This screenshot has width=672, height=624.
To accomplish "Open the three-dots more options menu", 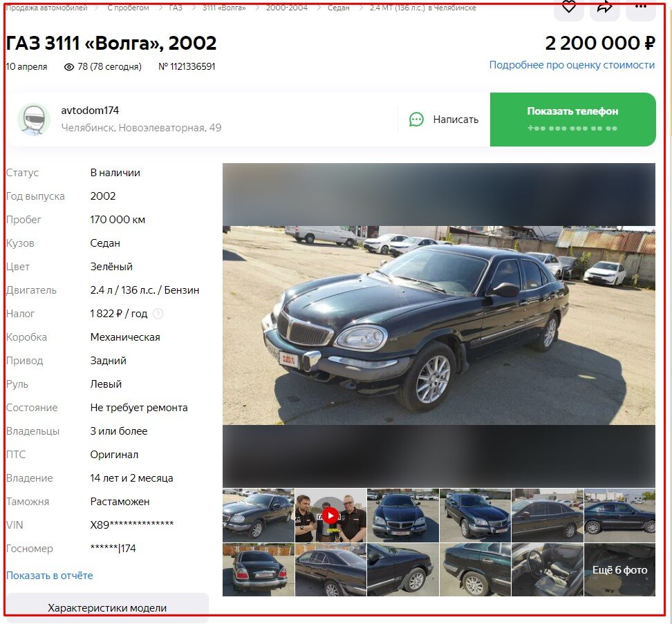I will coord(641,8).
